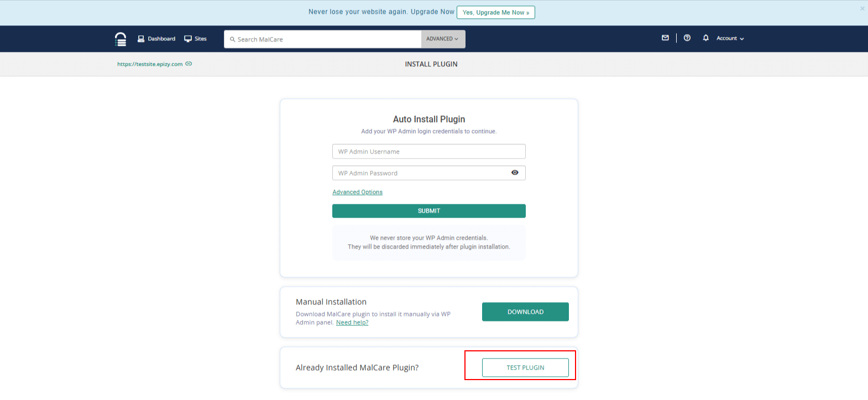Click the MalCare logo icon

(x=121, y=39)
